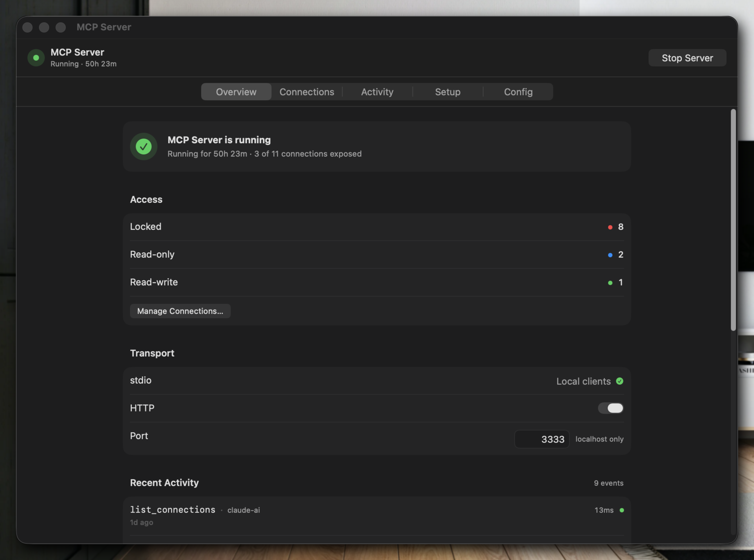Open the Config tab
Image resolution: width=754 pixels, height=560 pixels.
point(518,91)
